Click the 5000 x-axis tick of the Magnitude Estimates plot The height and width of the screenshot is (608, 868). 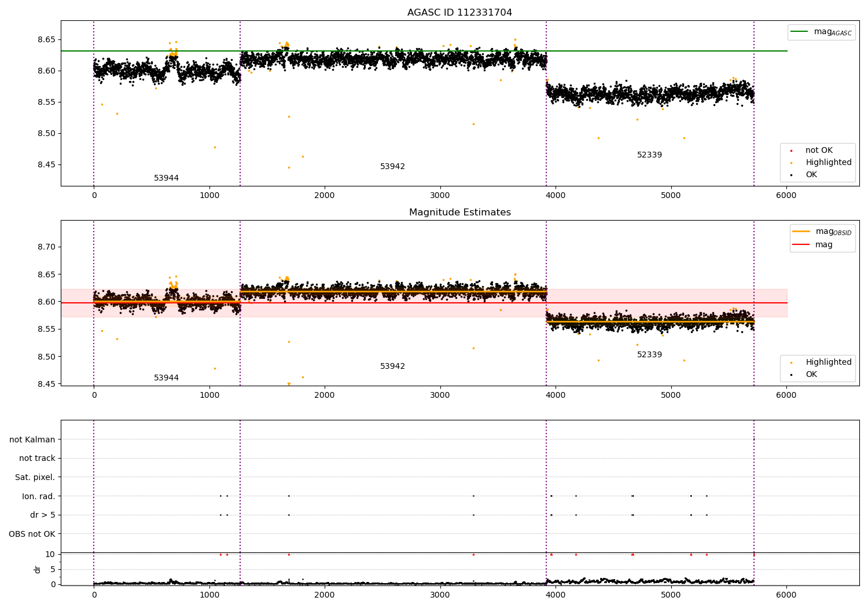(x=671, y=395)
